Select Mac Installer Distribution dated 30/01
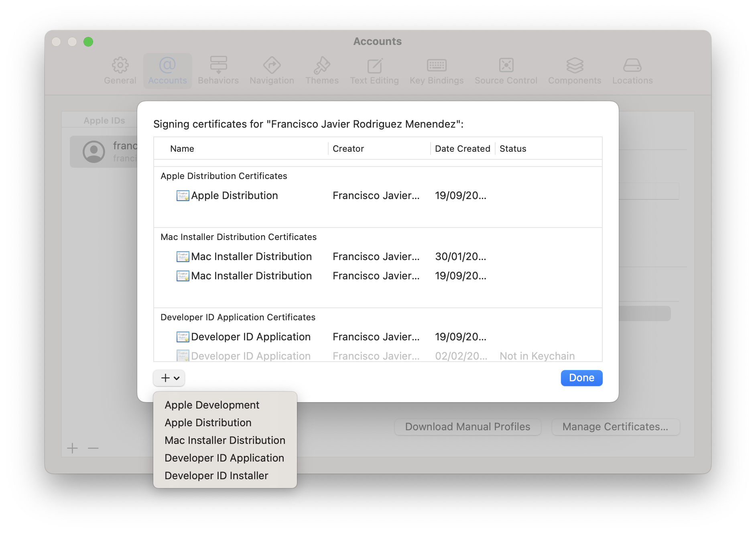 (378, 257)
